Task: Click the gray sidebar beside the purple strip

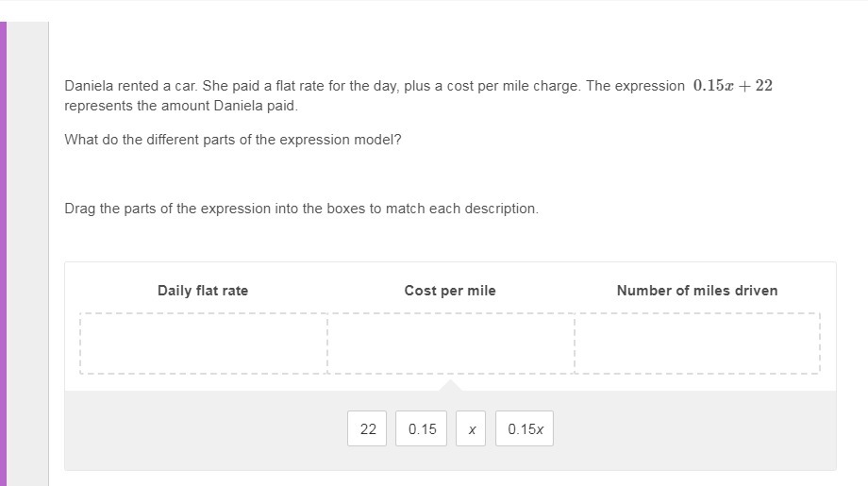Action: 27,253
